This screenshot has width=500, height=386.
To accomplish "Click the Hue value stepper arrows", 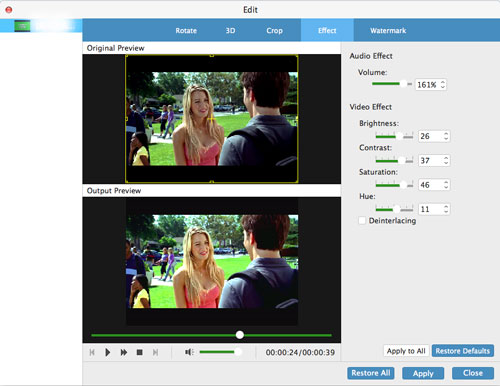I will 446,209.
